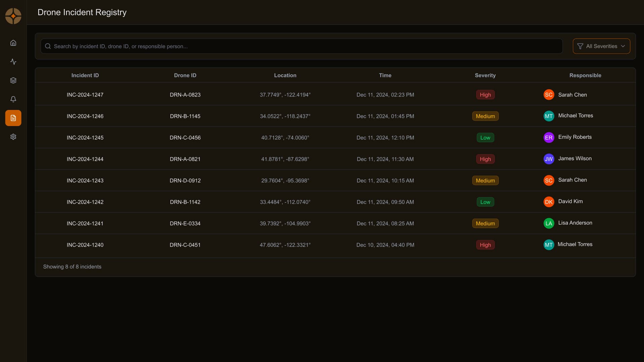This screenshot has height=362, width=644.
Task: Click the Low badge for INC-2024-1245
Action: [x=485, y=138]
